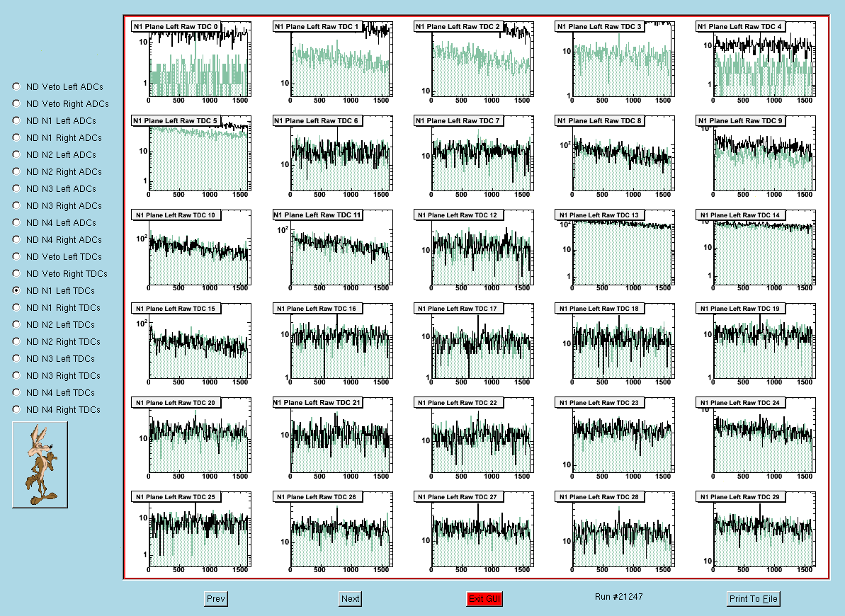Click the Raw TDC 14 histogram pad
845x616 pixels.
[x=756, y=251]
